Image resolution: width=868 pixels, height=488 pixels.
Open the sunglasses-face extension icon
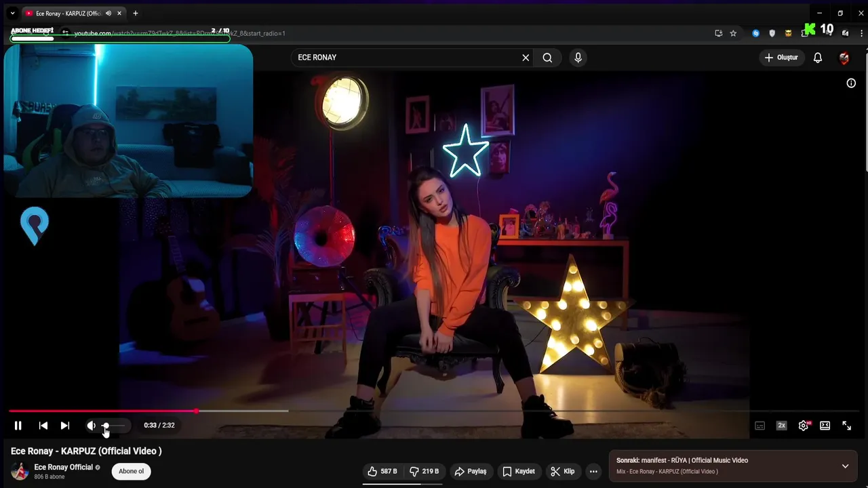[788, 33]
